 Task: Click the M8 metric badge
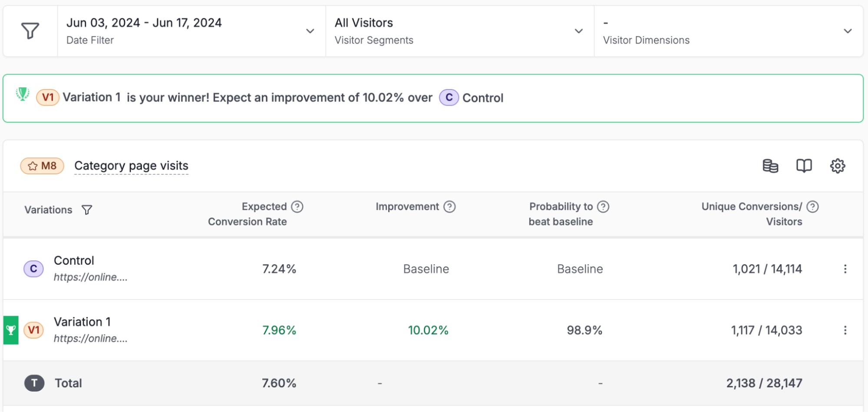(x=42, y=166)
